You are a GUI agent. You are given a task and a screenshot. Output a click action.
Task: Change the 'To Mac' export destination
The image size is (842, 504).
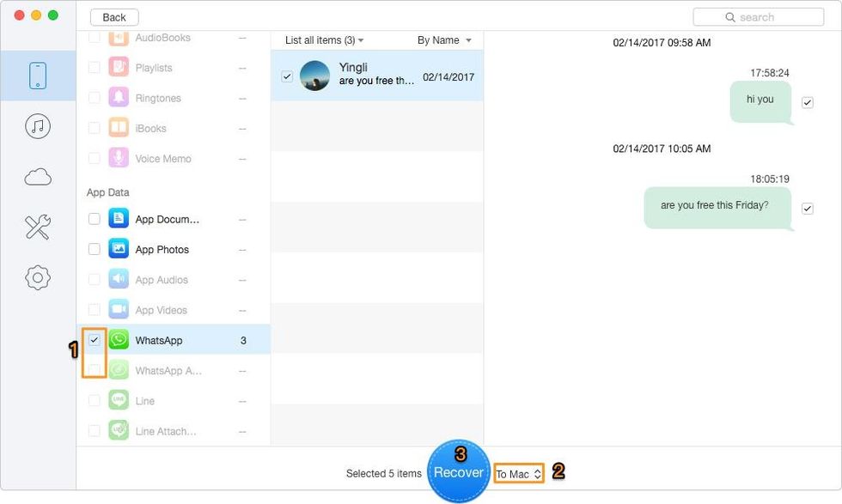click(518, 473)
